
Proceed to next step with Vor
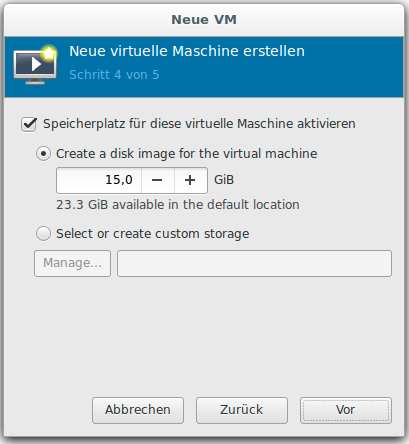coord(346,410)
